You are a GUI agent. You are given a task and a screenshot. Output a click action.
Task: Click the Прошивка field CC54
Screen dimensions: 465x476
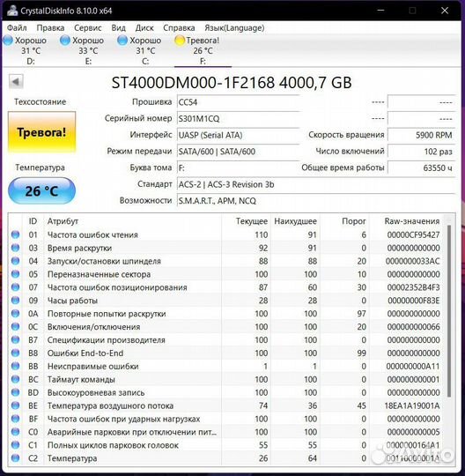(238, 102)
